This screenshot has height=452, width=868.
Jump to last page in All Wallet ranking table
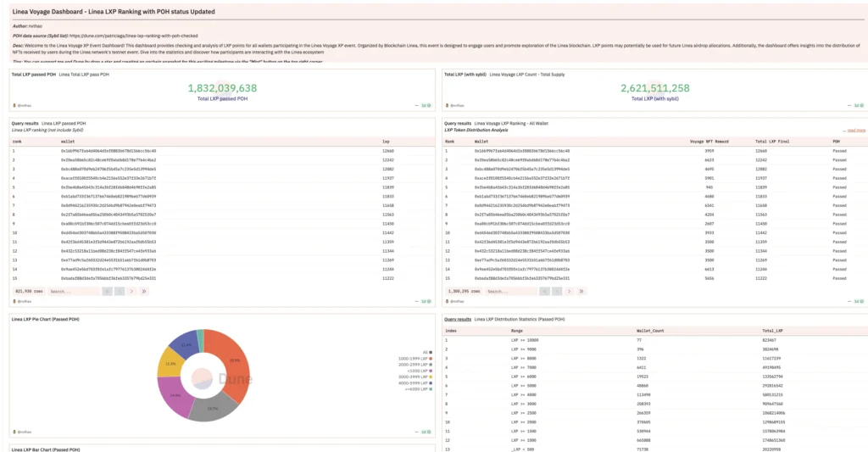[581, 292]
